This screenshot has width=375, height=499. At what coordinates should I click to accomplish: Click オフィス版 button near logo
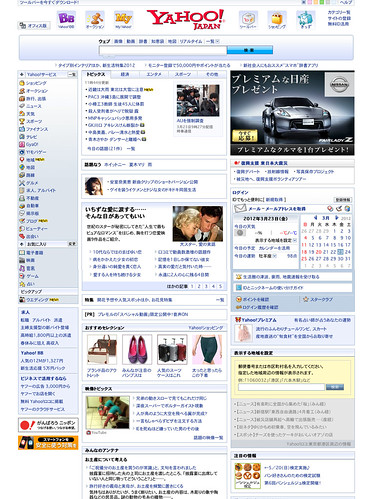tap(34, 26)
